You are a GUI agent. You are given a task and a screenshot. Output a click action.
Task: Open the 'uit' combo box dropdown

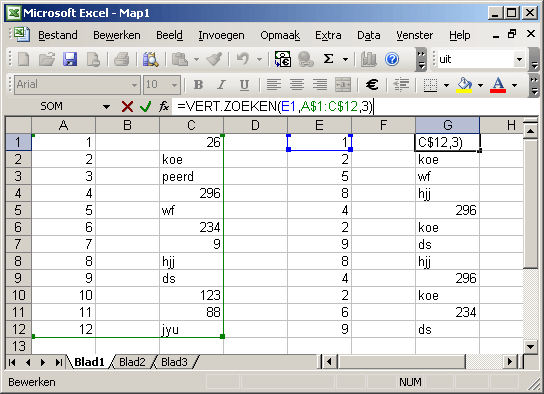click(x=519, y=59)
